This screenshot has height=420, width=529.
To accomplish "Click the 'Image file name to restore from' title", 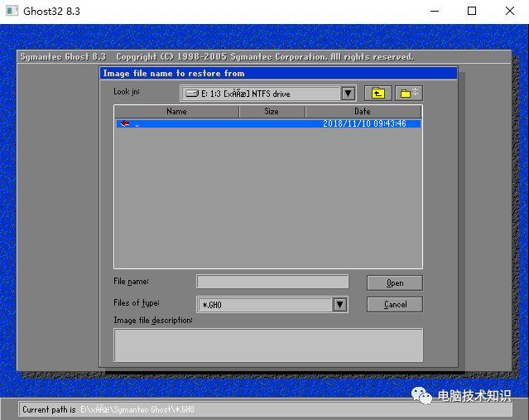I will click(174, 73).
